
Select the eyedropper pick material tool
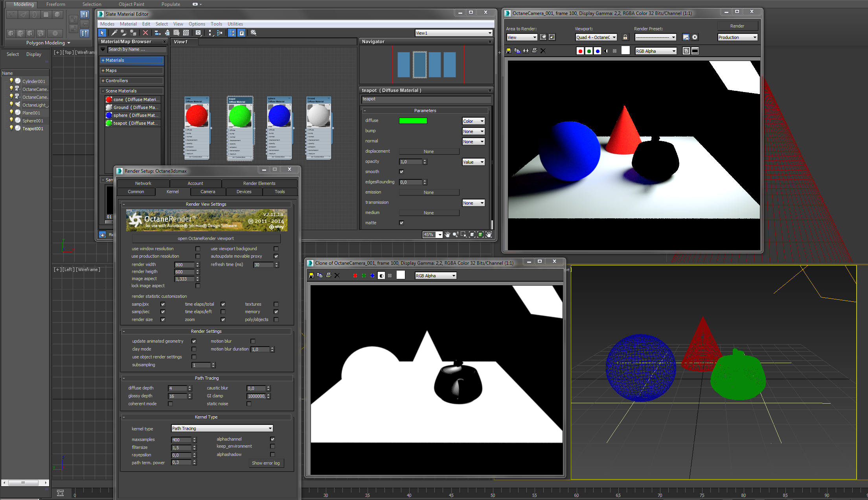pyautogui.click(x=114, y=33)
